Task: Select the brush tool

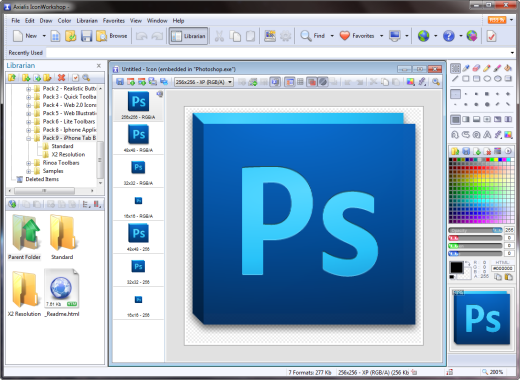Action: (497, 68)
